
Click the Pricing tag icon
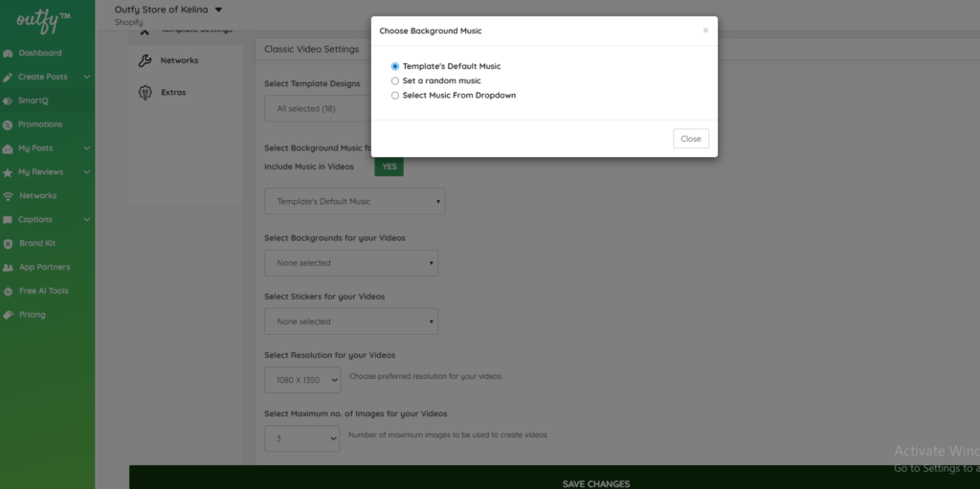(9, 315)
